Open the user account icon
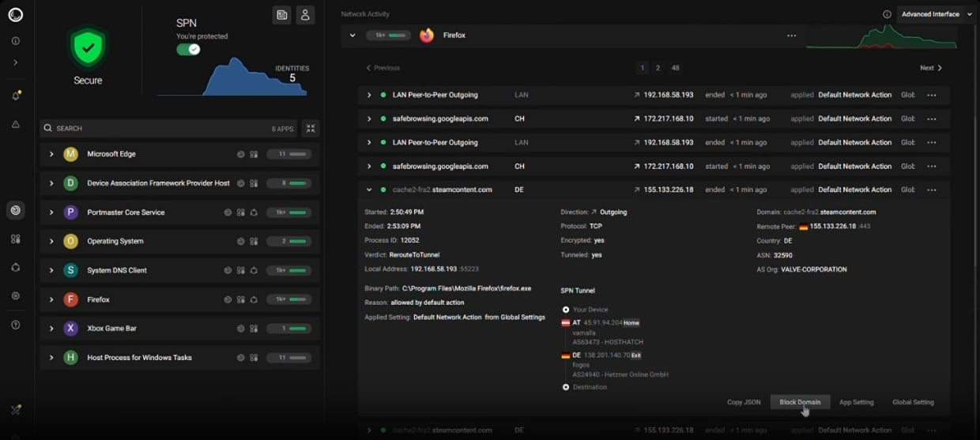 pyautogui.click(x=305, y=15)
